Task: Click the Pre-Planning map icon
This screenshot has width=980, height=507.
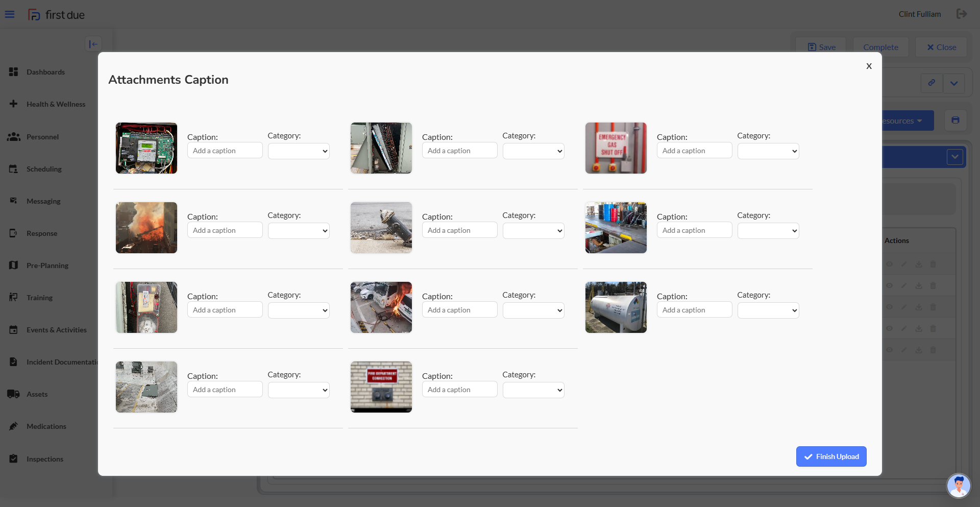Action: click(14, 265)
